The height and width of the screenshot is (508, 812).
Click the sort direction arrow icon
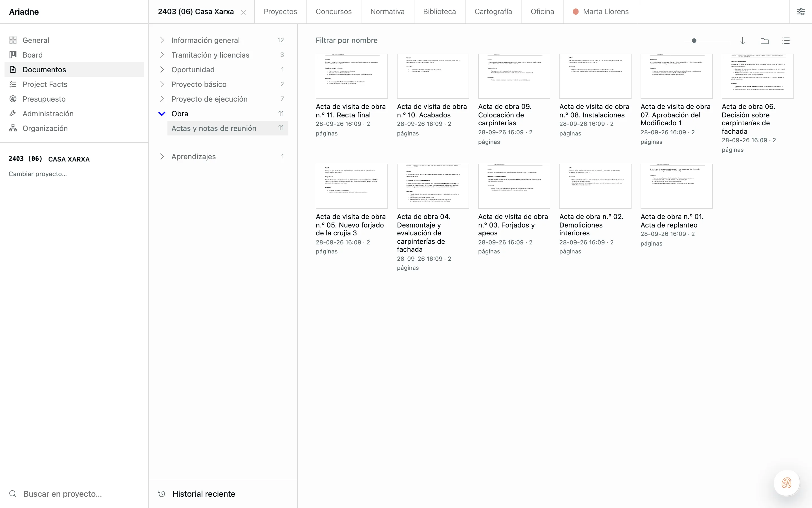[x=743, y=41]
